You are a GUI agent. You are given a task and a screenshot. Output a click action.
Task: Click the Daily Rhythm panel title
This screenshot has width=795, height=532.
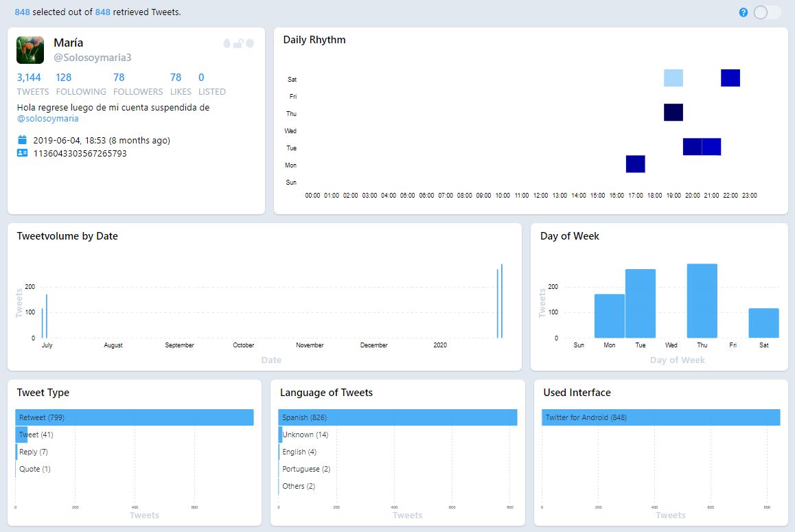click(314, 40)
